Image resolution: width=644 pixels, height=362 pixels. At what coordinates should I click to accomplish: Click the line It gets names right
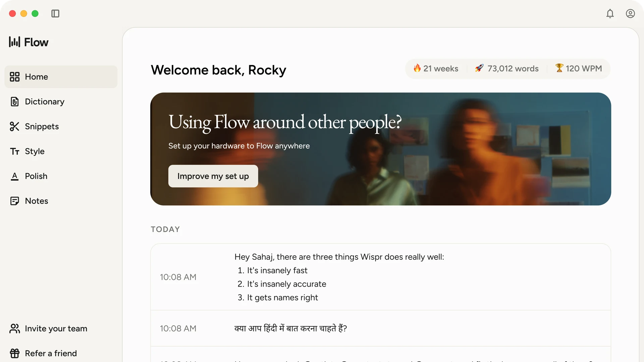pos(282,298)
